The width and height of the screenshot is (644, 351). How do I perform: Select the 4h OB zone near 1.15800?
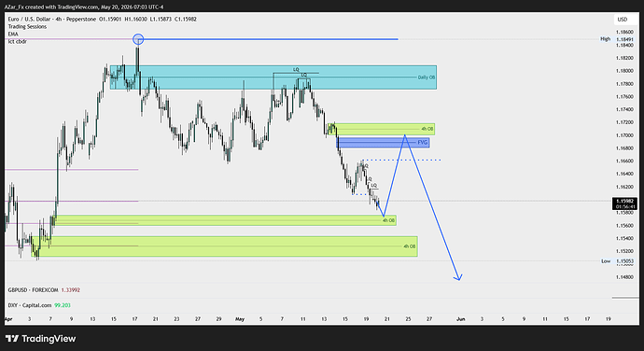(226, 220)
